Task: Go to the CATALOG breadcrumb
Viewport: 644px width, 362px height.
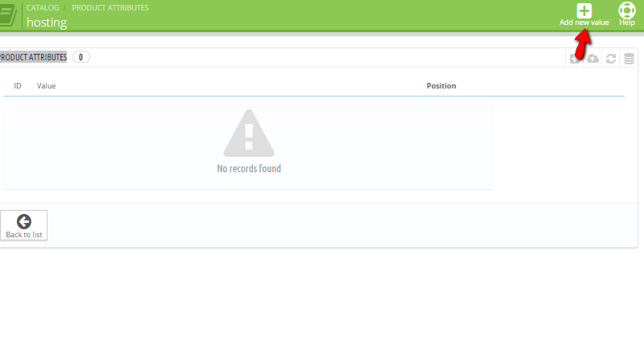Action: point(43,7)
